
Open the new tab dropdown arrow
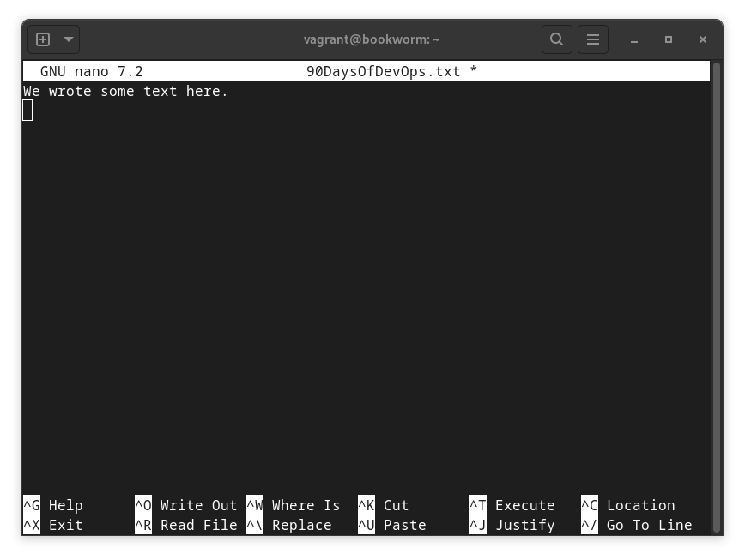click(x=68, y=39)
